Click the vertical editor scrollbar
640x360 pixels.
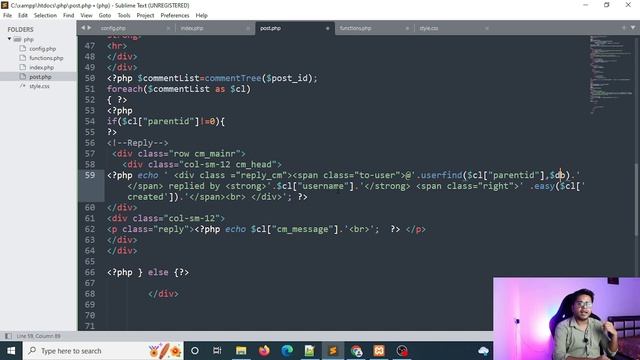[x=637, y=199]
